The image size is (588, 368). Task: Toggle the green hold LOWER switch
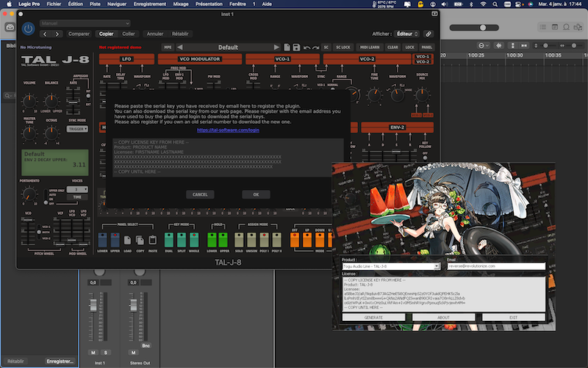coord(212,240)
